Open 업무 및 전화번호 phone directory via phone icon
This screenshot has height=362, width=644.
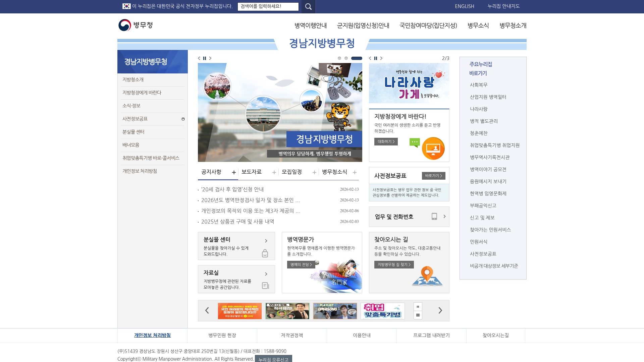tap(435, 217)
